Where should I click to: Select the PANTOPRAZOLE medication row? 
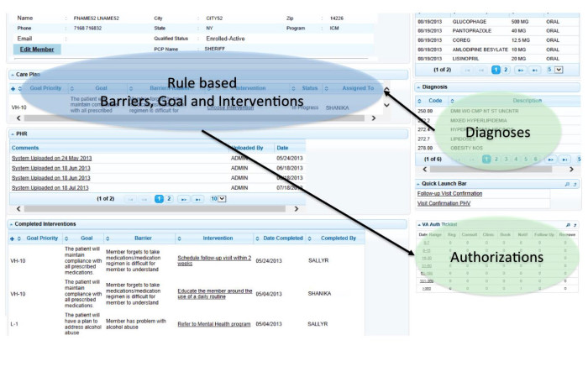click(497, 31)
